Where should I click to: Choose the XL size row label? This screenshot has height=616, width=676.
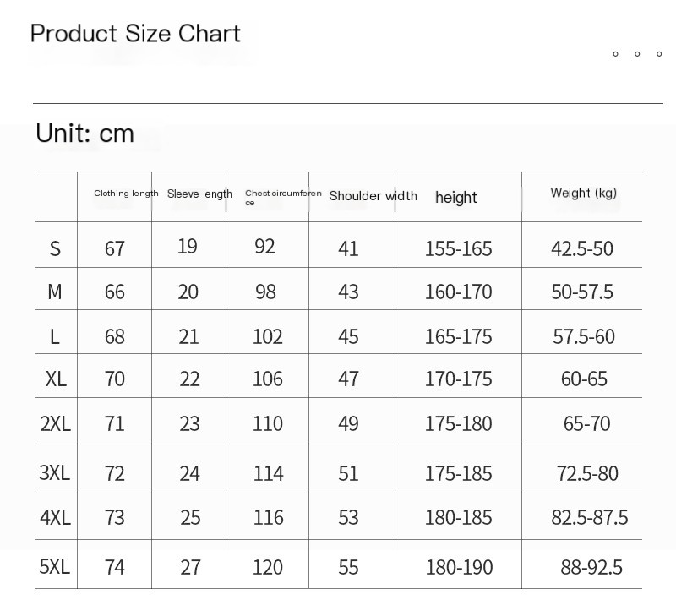pyautogui.click(x=56, y=379)
